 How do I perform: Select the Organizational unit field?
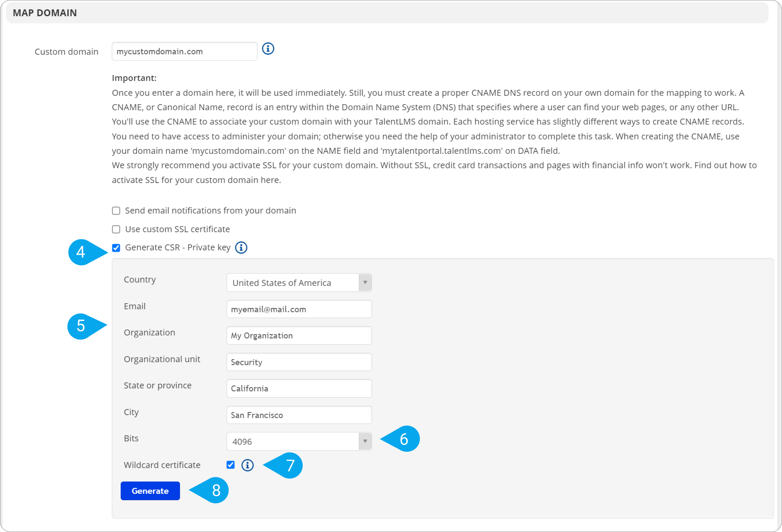coord(299,362)
